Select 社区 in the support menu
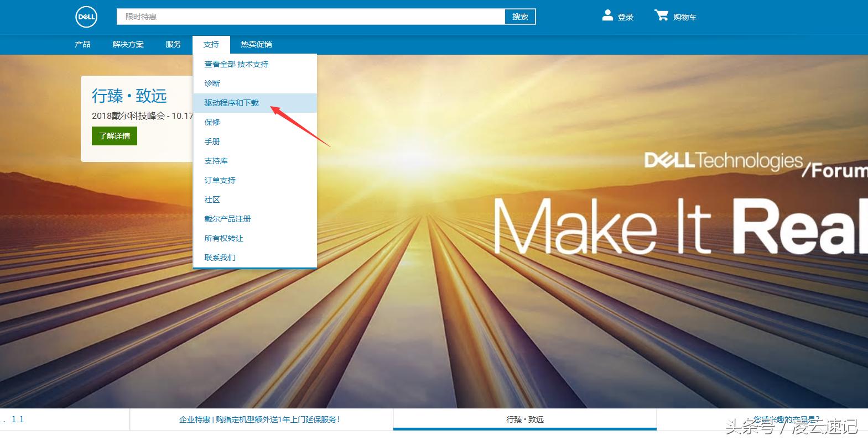Image resolution: width=868 pixels, height=441 pixels. 254,200
